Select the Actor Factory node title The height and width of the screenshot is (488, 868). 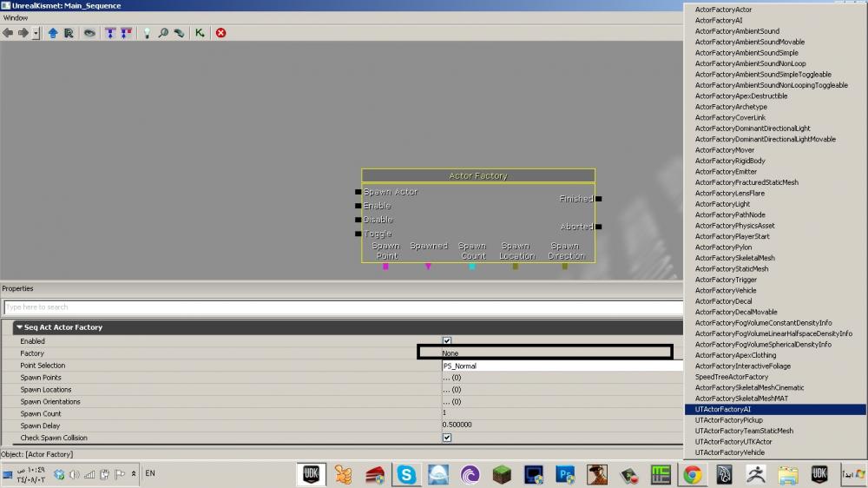pyautogui.click(x=478, y=175)
